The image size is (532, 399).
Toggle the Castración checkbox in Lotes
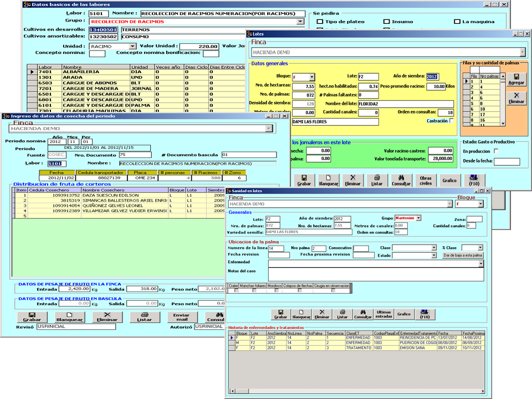[x=451, y=121]
